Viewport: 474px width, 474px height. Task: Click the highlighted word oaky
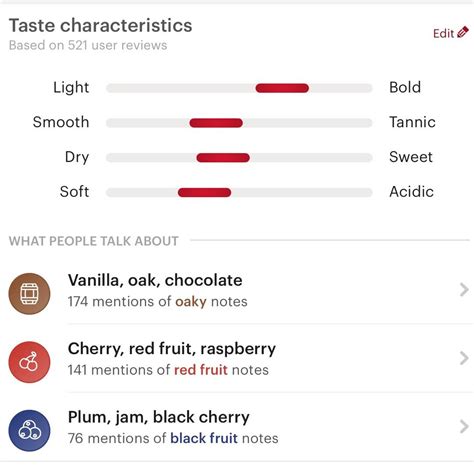click(191, 302)
